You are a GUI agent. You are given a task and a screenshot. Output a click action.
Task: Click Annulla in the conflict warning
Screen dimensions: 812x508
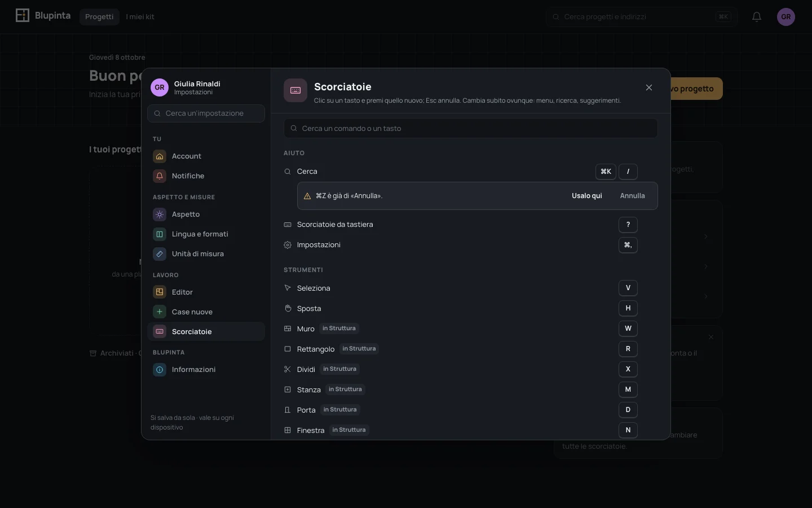coord(632,196)
